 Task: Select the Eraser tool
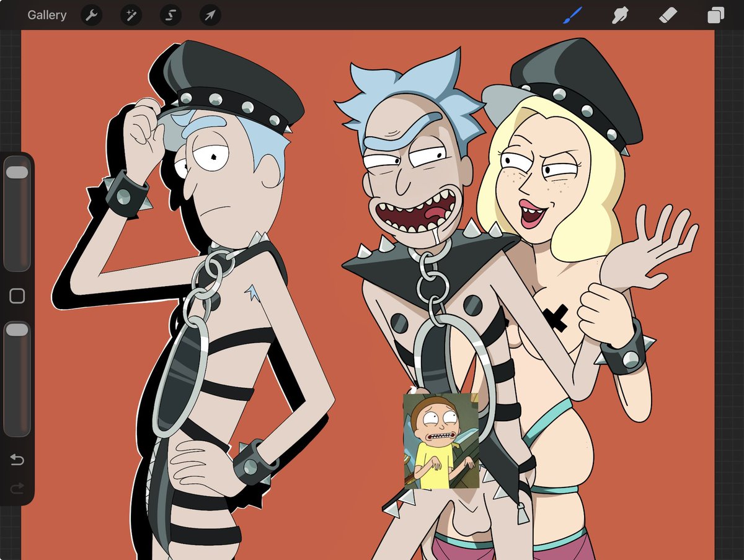pos(668,15)
